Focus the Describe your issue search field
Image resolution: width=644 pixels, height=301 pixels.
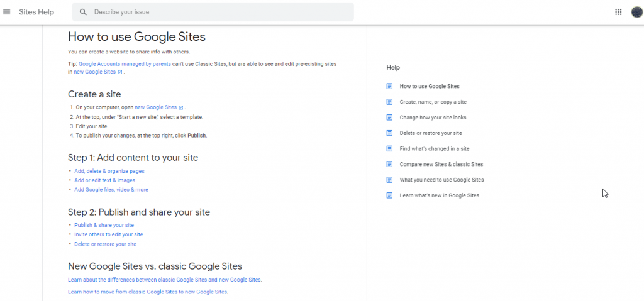pos(213,12)
